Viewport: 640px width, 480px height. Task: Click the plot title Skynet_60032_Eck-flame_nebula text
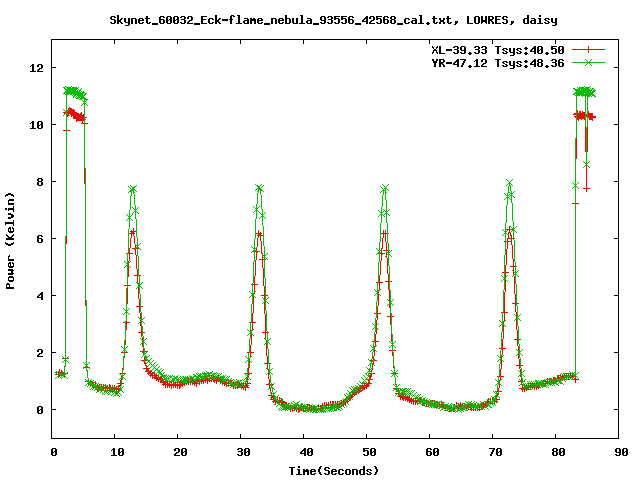(x=333, y=20)
